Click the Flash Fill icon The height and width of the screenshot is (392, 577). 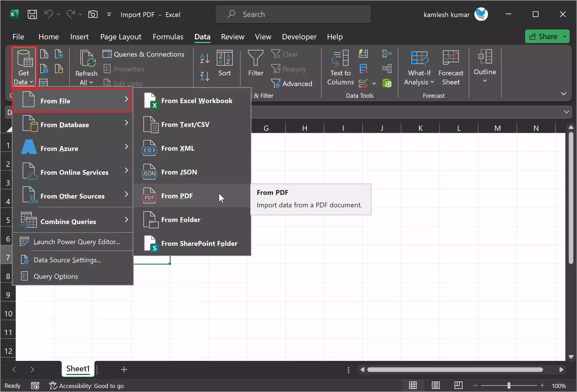(x=363, y=54)
